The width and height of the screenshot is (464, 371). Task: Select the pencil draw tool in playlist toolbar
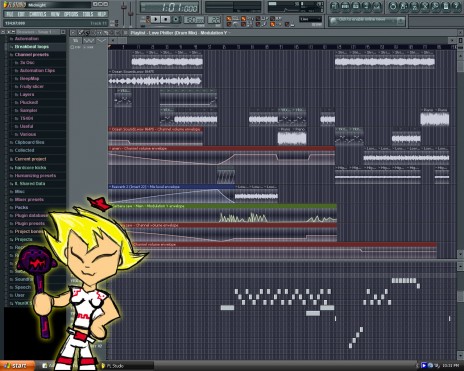coord(81,33)
